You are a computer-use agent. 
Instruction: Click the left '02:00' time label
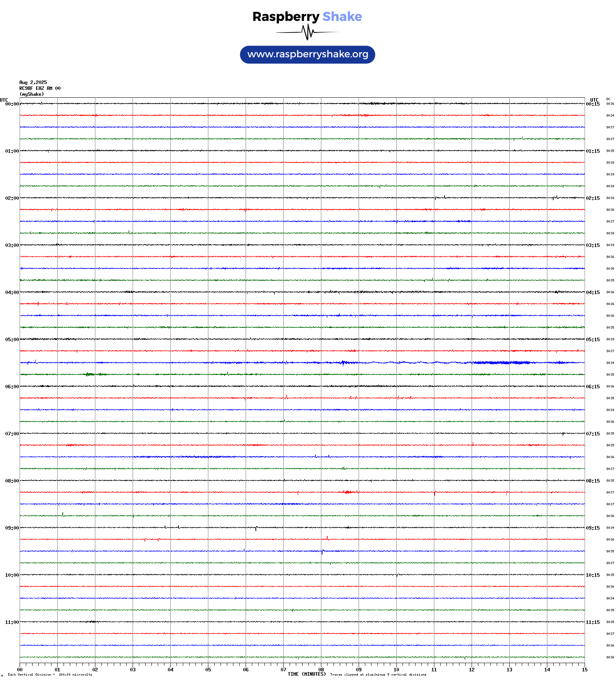12,198
